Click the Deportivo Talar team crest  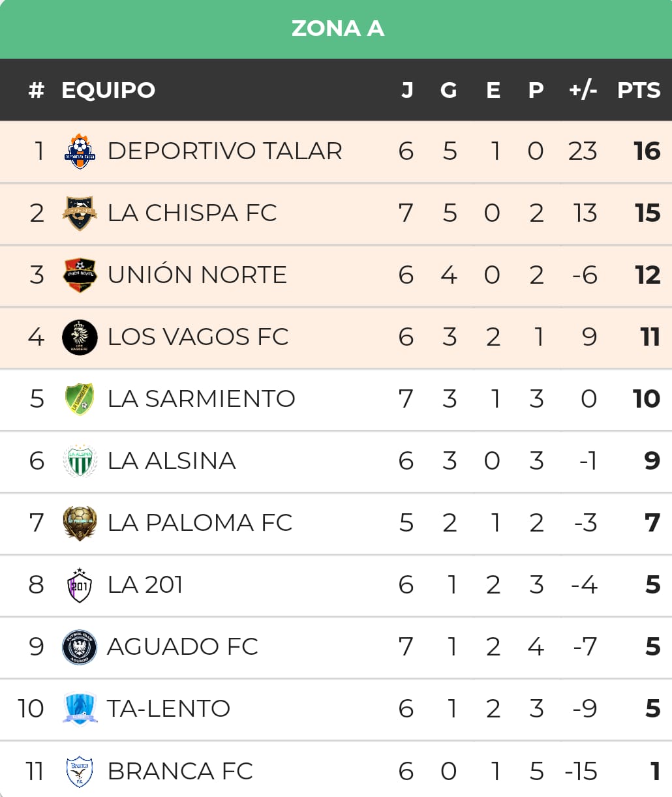[x=80, y=151]
